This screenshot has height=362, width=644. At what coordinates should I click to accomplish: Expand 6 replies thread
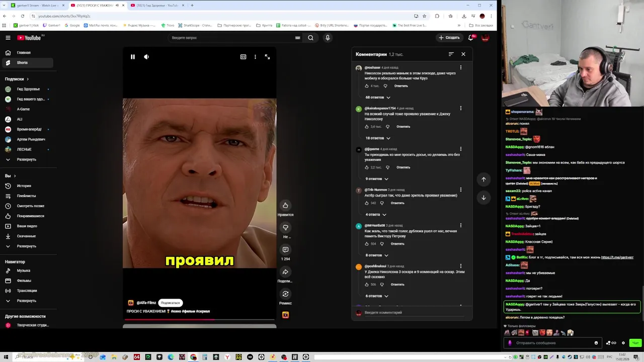click(x=377, y=296)
